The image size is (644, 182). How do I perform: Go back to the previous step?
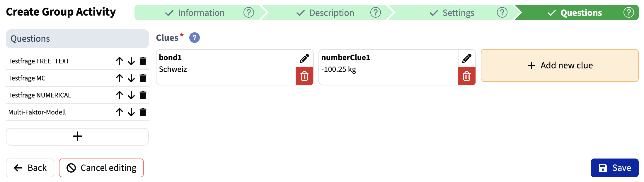coord(30,168)
